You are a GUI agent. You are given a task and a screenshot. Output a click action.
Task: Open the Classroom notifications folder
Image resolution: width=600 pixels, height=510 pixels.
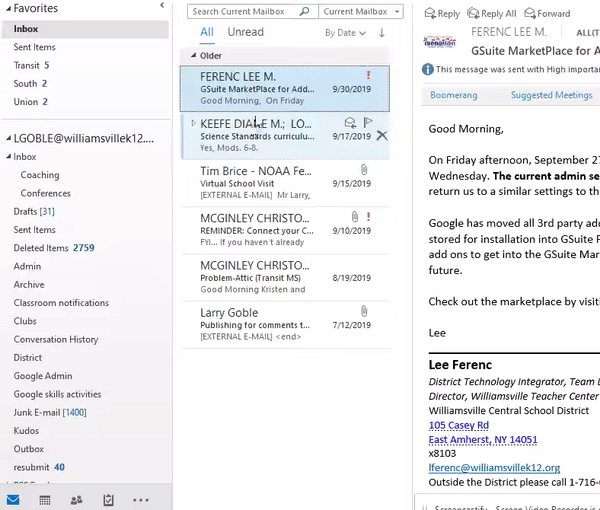pyautogui.click(x=61, y=303)
